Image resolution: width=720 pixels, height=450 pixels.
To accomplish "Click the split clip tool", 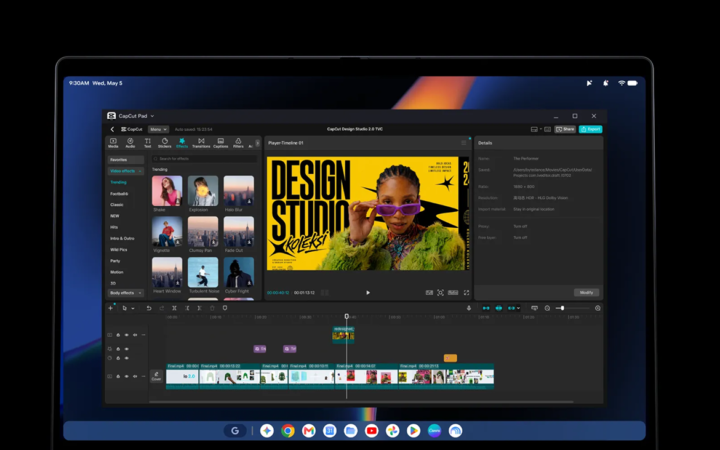I will [174, 308].
